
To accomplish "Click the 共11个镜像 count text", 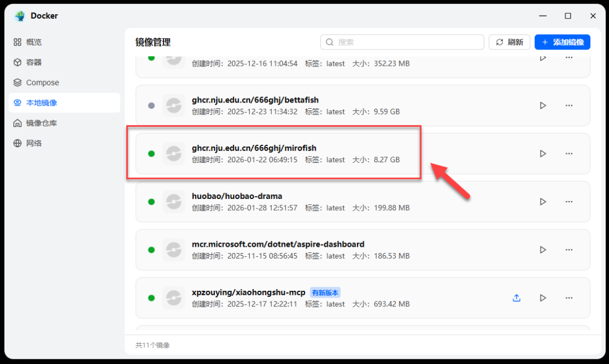I will (x=152, y=345).
